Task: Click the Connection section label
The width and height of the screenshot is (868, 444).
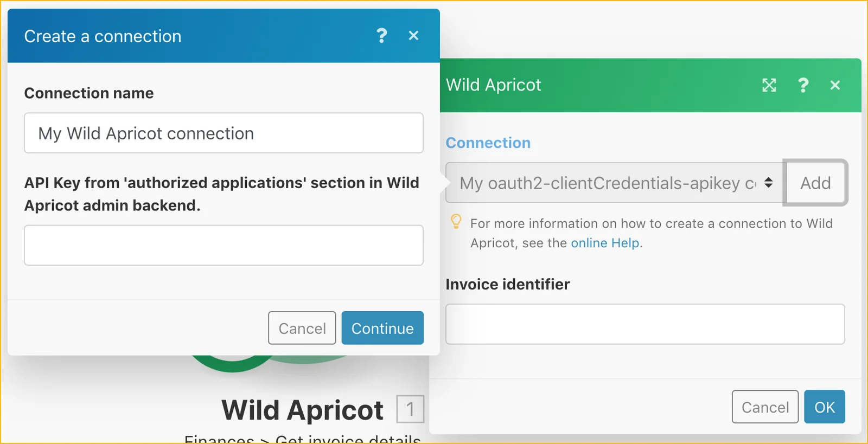Action: tap(488, 143)
